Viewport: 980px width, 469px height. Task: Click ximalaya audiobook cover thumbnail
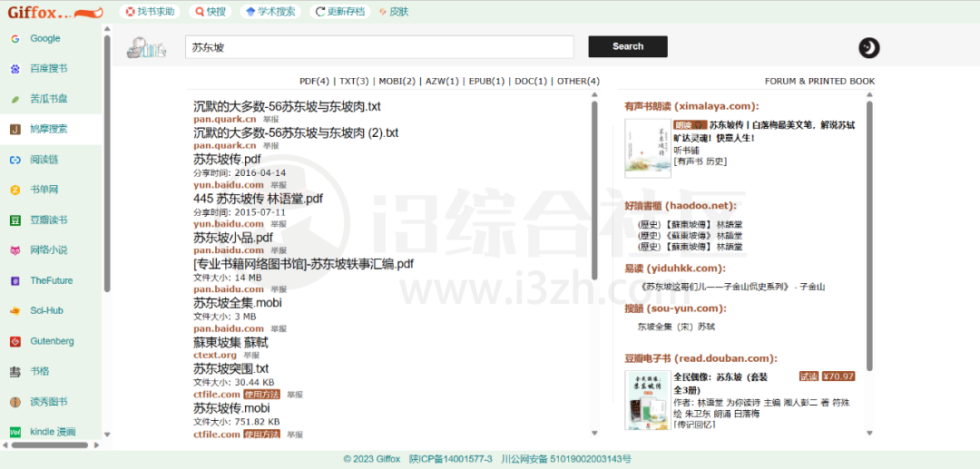pyautogui.click(x=648, y=149)
